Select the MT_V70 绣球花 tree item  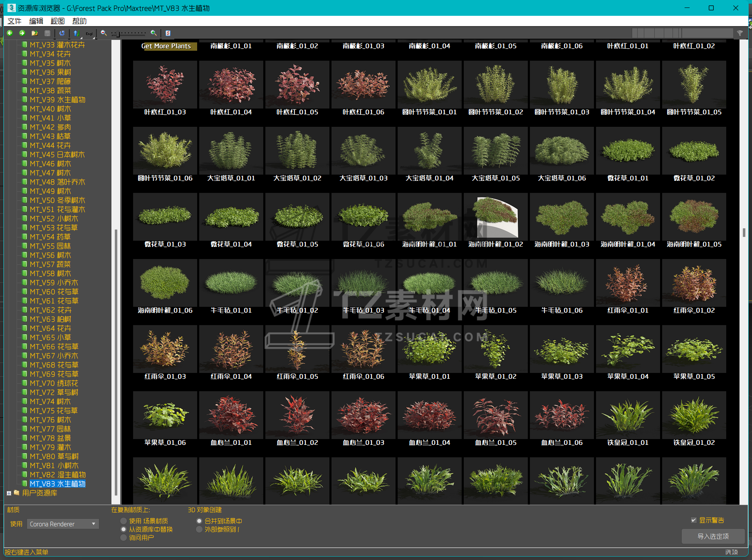click(54, 383)
